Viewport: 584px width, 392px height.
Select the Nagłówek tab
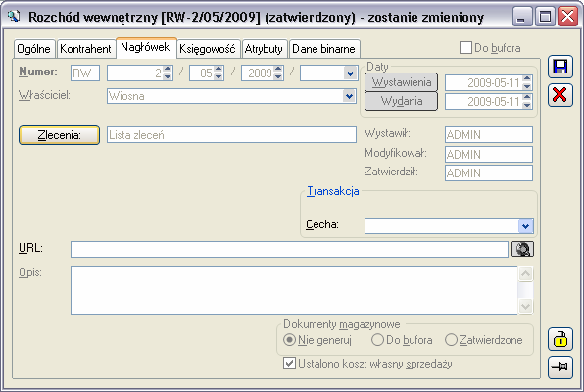pos(146,47)
